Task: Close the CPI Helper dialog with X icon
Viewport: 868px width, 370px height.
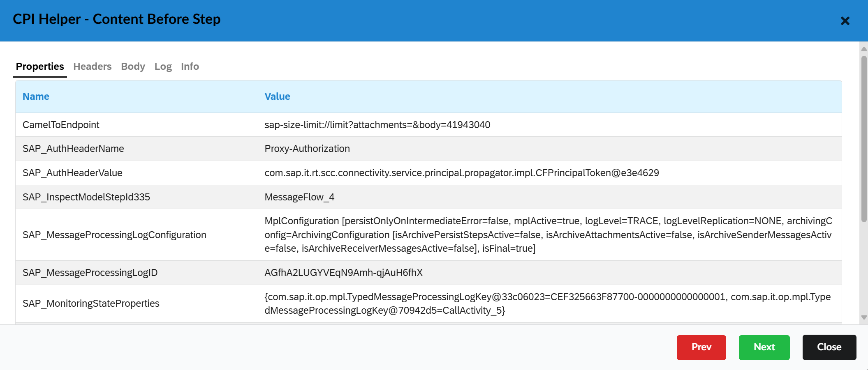Action: 845,21
